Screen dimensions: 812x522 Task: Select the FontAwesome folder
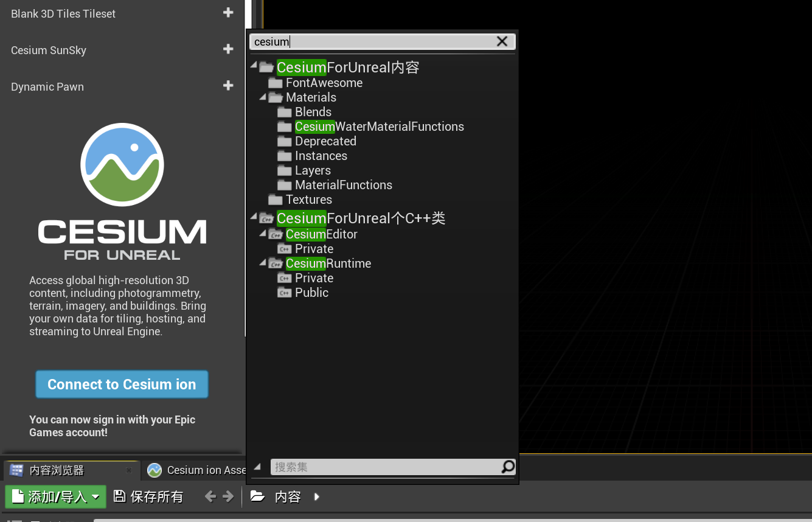pos(324,83)
